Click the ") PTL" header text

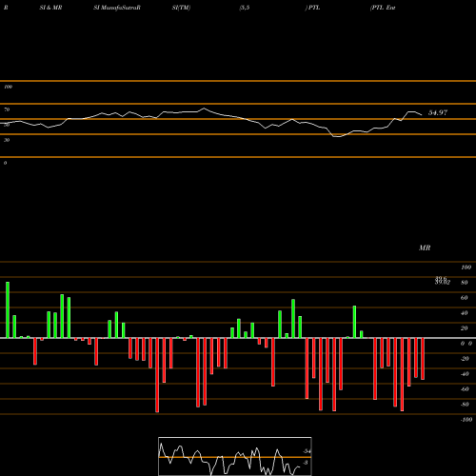(x=312, y=8)
